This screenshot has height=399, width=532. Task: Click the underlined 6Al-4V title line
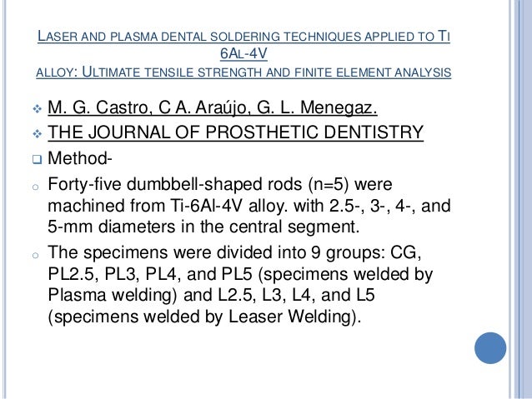pyautogui.click(x=243, y=53)
